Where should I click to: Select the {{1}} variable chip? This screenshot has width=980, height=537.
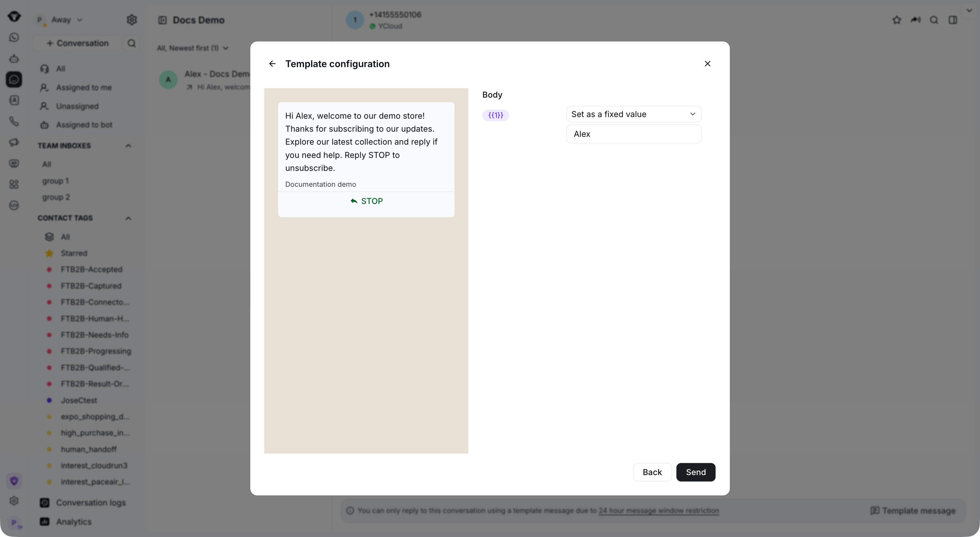pyautogui.click(x=495, y=115)
